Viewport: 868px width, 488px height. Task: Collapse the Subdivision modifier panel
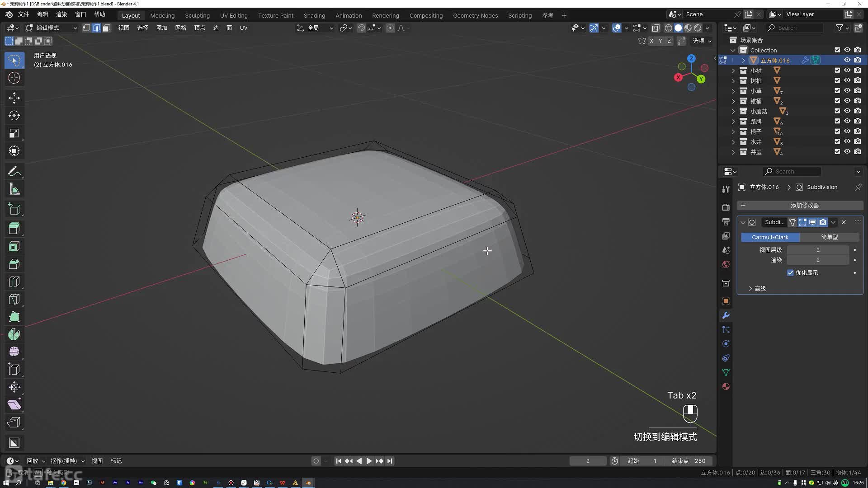(x=743, y=222)
